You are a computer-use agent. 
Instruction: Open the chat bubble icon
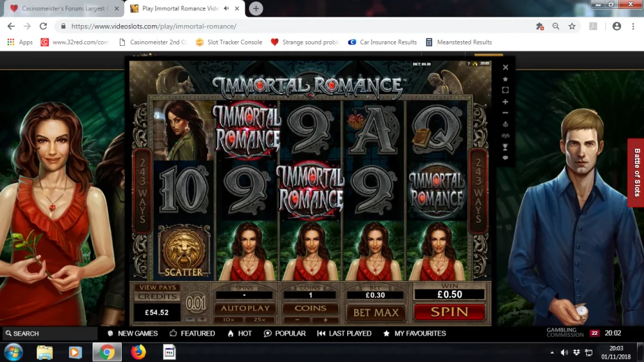pyautogui.click(x=506, y=158)
